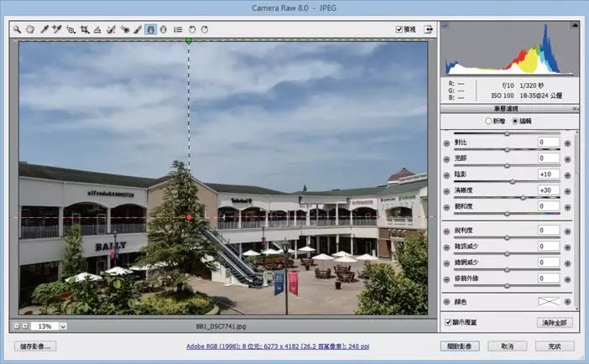The height and width of the screenshot is (364, 589).
Task: Select the Graduated Filter tool
Action: coord(151,29)
